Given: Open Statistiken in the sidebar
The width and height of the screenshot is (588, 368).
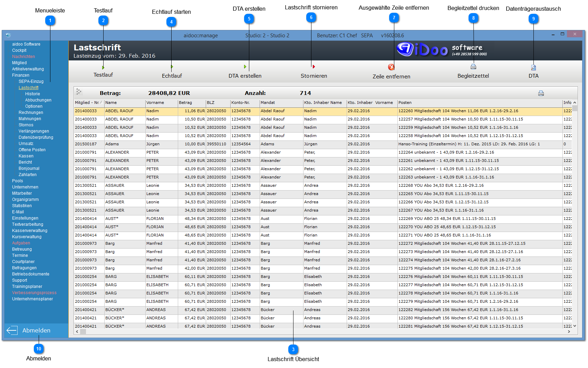Looking at the screenshot, I should pos(22,206).
